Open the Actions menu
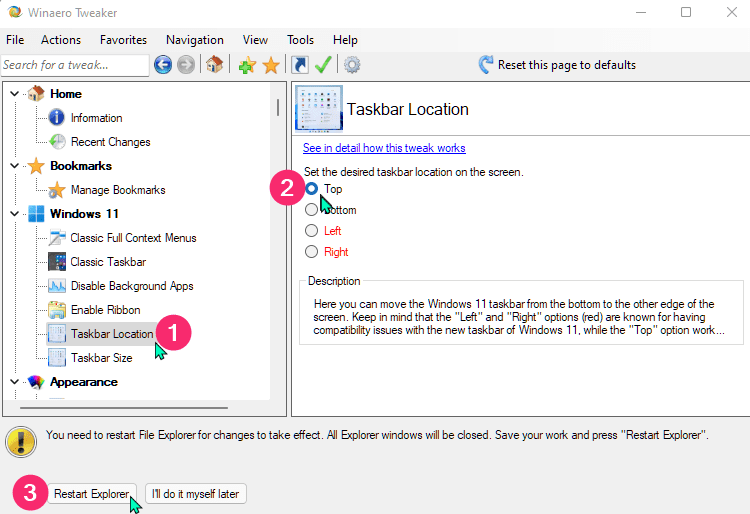This screenshot has width=750, height=514. pos(61,40)
